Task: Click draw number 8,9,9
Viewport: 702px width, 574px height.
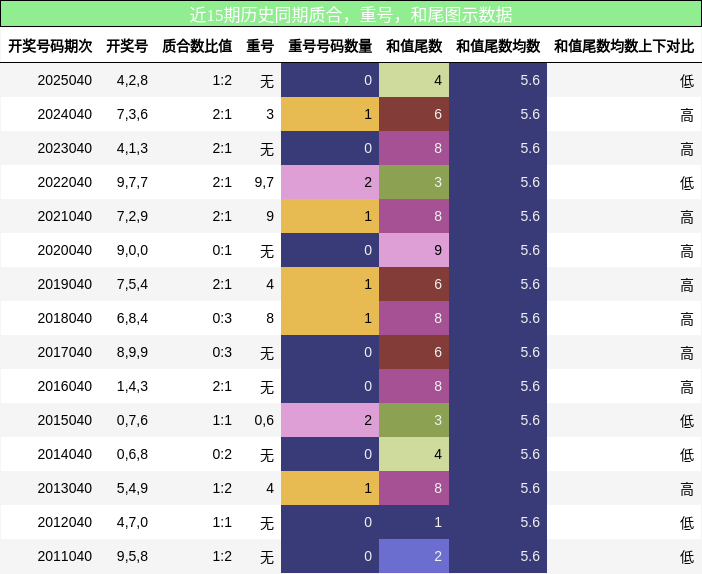Action: click(x=132, y=352)
